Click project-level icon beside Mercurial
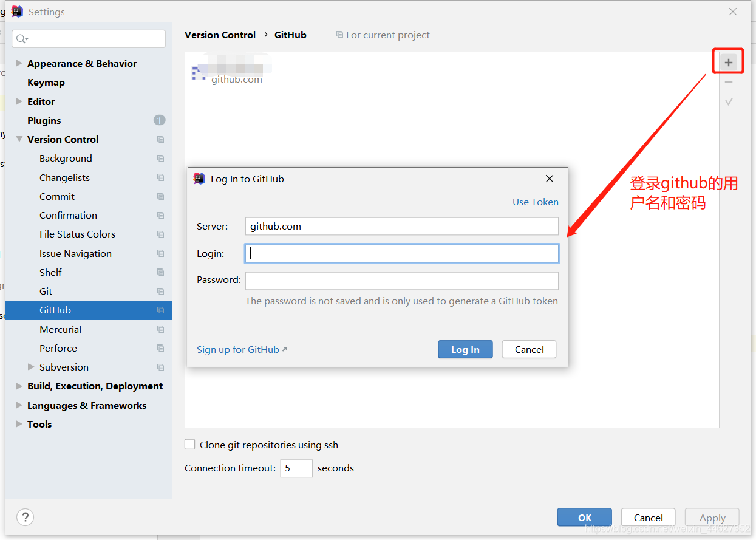Screen dimensions: 756x540 click(160, 330)
